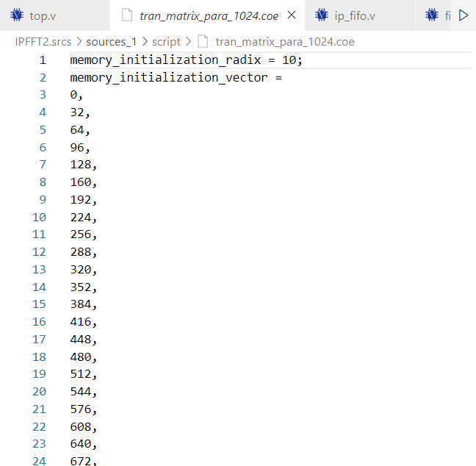
Task: Click the value 32, on line 4
Action: click(80, 112)
